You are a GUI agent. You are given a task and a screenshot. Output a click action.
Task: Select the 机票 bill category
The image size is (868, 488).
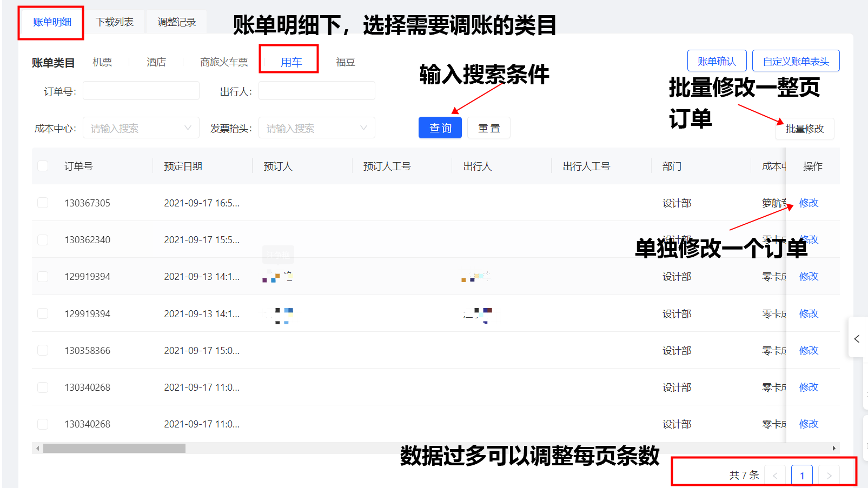point(102,62)
